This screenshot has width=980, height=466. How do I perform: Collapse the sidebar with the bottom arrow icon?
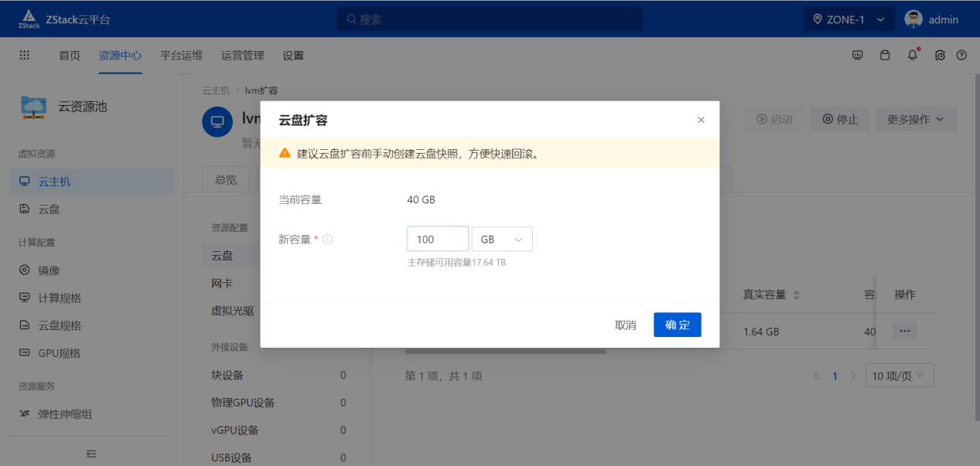[x=90, y=454]
